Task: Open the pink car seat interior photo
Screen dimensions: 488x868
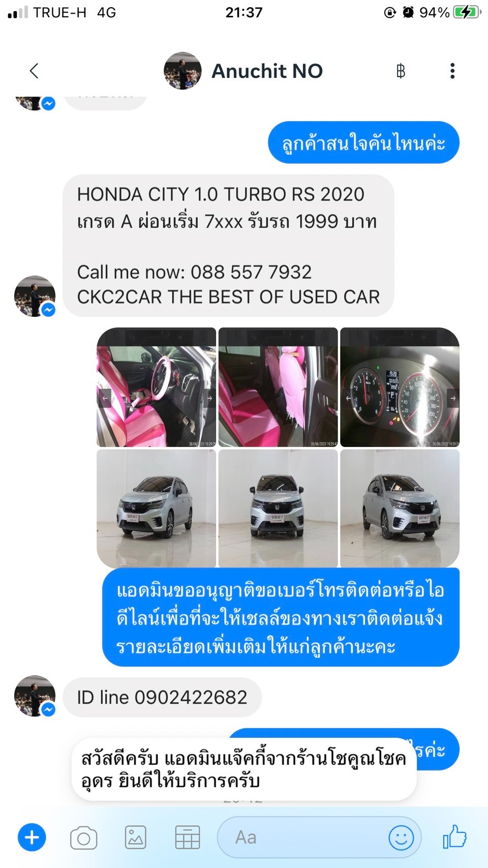Action: click(x=156, y=387)
